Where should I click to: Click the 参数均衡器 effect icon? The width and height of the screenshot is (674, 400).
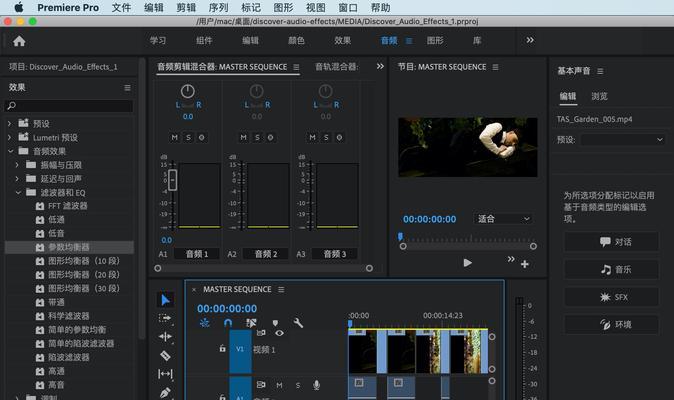point(40,247)
